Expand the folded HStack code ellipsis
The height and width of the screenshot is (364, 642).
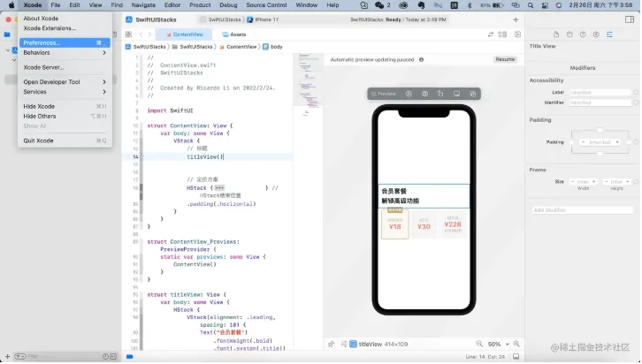coord(219,188)
